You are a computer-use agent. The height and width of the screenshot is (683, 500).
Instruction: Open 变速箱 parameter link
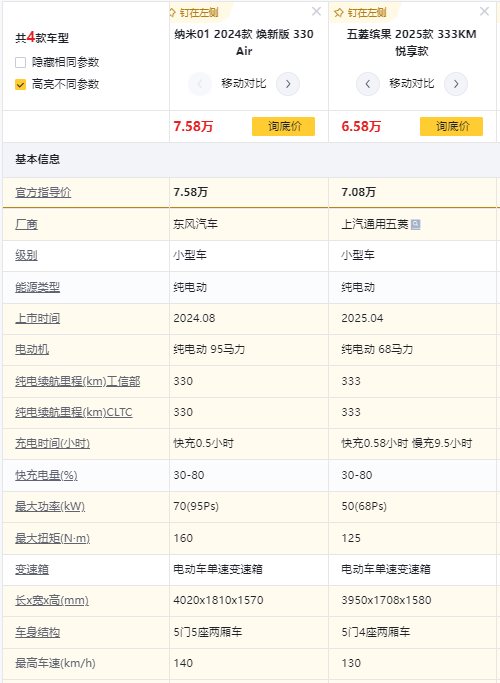coord(32,569)
